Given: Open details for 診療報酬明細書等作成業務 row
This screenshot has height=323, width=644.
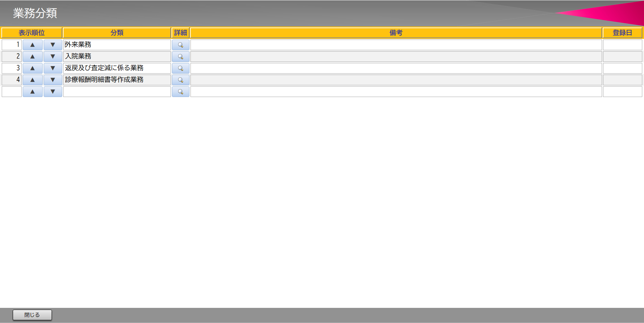Looking at the screenshot, I should point(181,80).
